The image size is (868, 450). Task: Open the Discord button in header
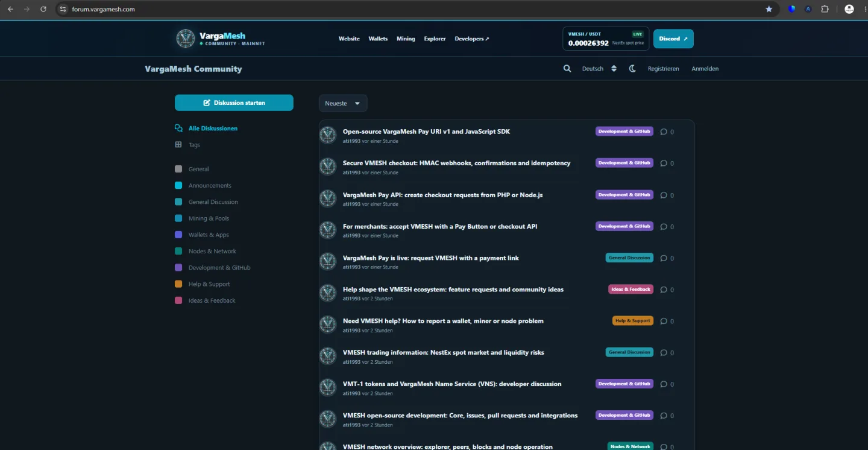click(673, 39)
